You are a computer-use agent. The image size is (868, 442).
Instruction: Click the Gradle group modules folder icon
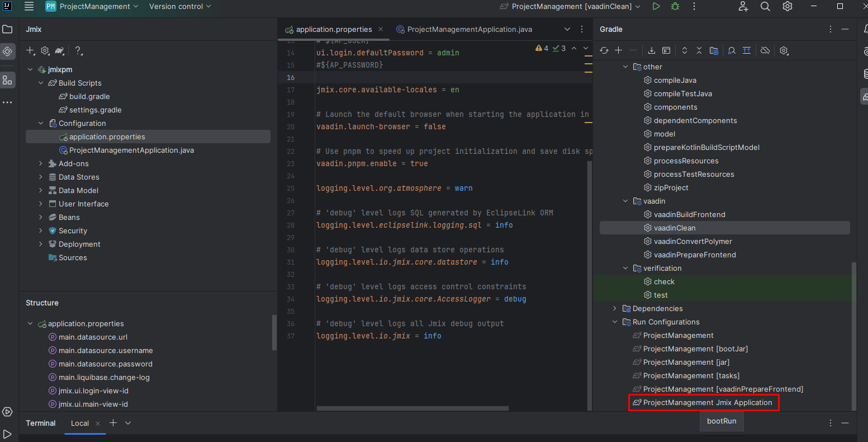[714, 50]
